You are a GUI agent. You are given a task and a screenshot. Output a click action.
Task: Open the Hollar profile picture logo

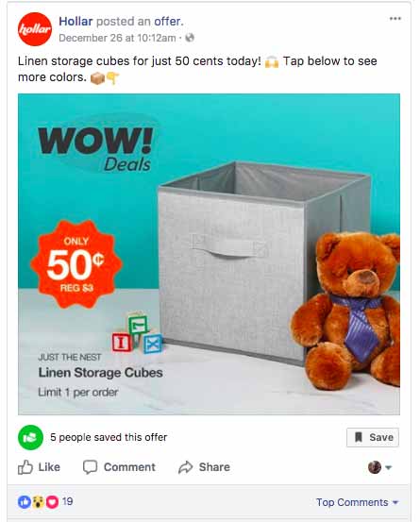click(35, 29)
